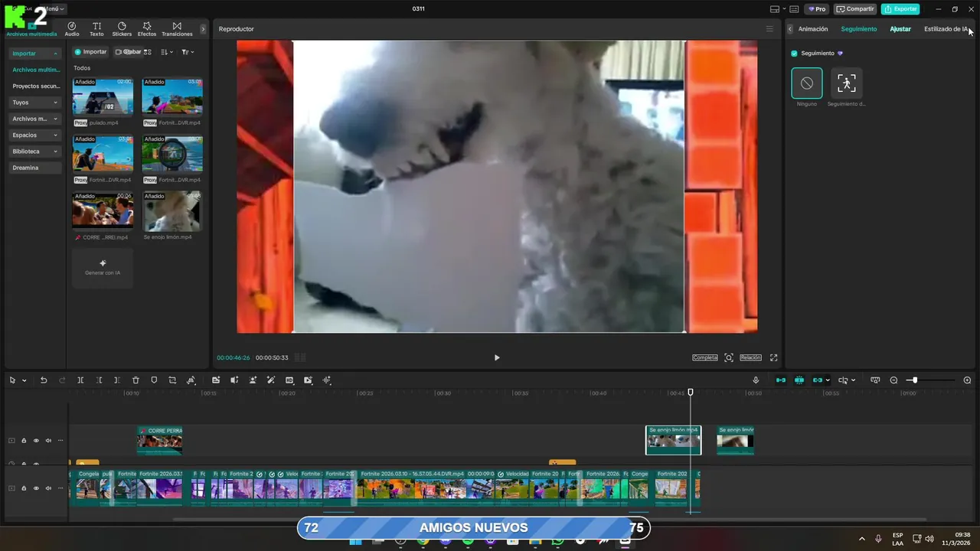Click the Grabar button
The height and width of the screenshot is (551, 980).
click(x=128, y=52)
